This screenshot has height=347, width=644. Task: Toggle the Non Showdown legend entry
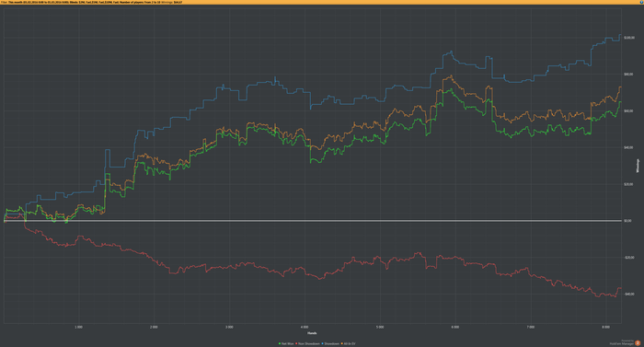(x=307, y=343)
